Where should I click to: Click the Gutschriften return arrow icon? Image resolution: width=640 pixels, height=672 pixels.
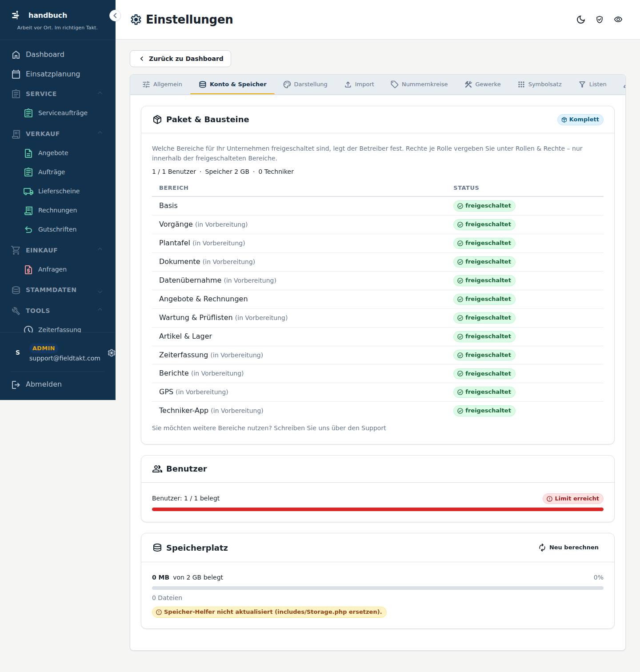(x=28, y=229)
